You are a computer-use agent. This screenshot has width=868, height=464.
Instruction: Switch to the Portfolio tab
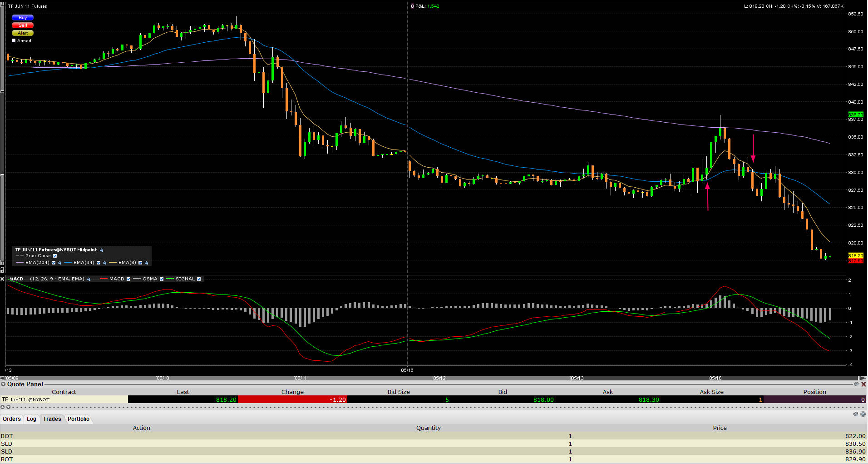click(79, 419)
